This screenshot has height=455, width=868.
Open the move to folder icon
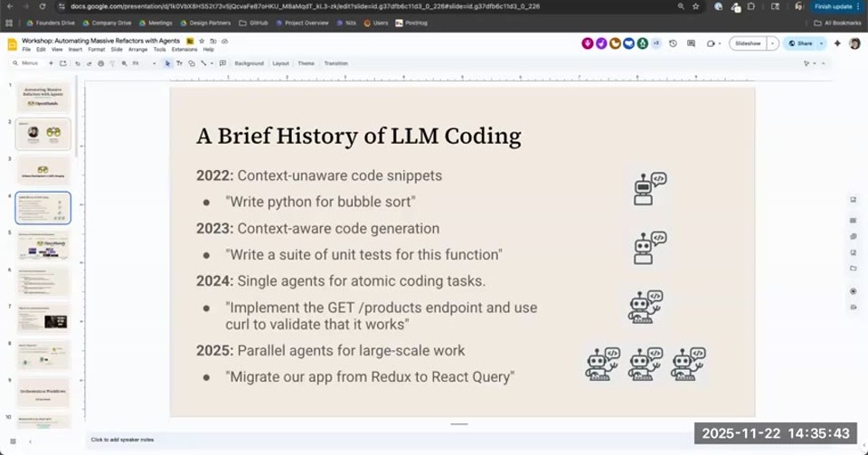[x=213, y=41]
